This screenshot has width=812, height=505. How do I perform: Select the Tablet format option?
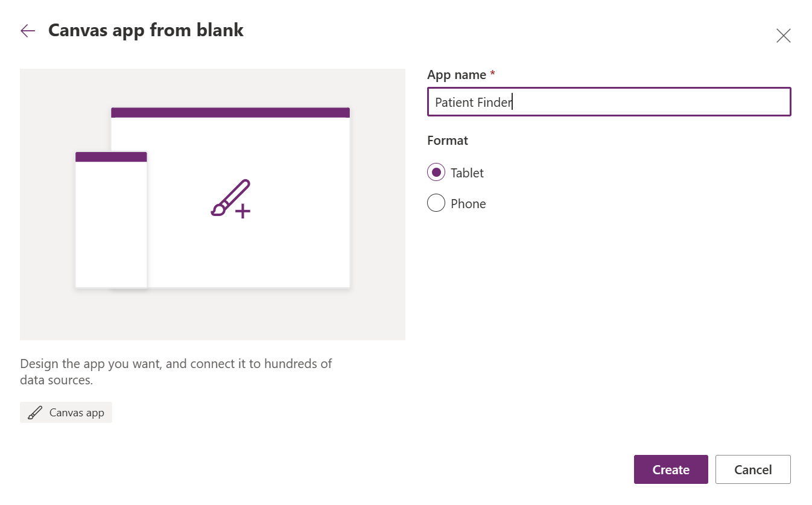tap(436, 172)
